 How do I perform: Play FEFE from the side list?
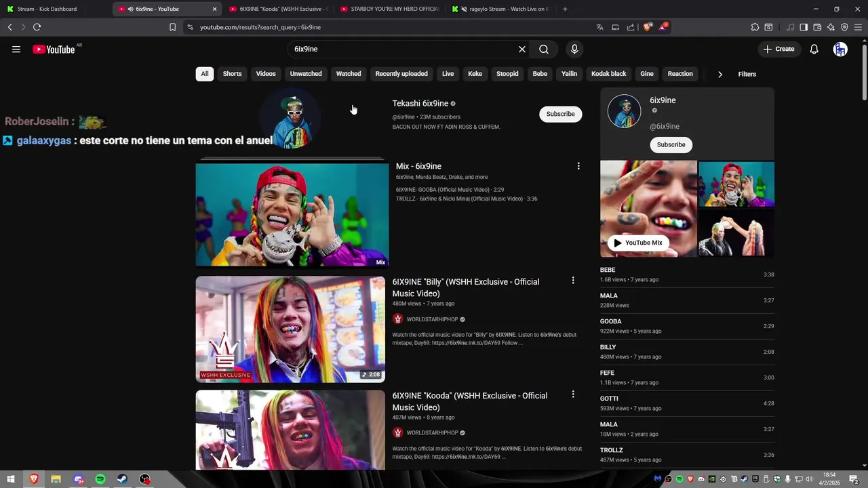[687, 378]
